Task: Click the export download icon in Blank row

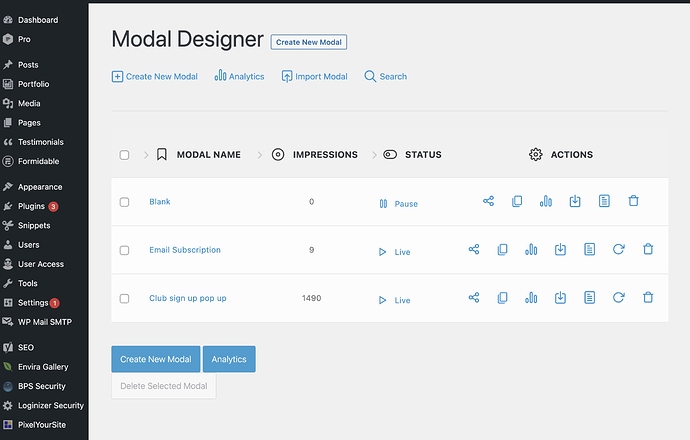Action: click(x=575, y=202)
